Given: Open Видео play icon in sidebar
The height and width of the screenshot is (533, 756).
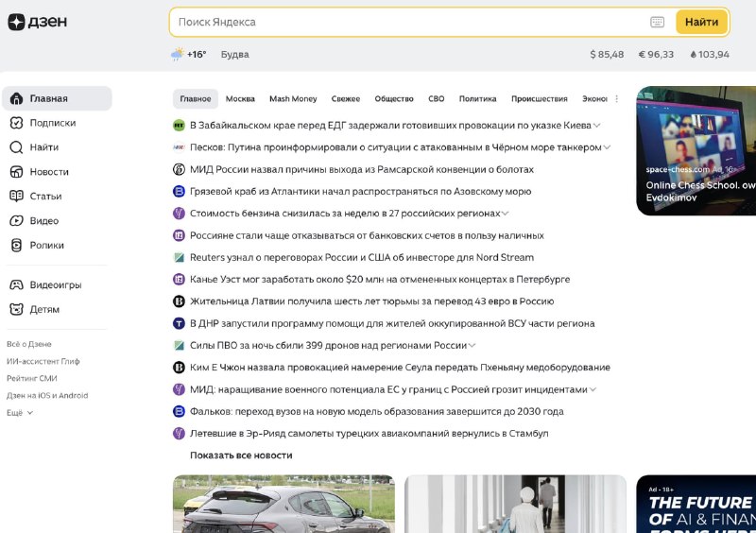Looking at the screenshot, I should tap(16, 220).
